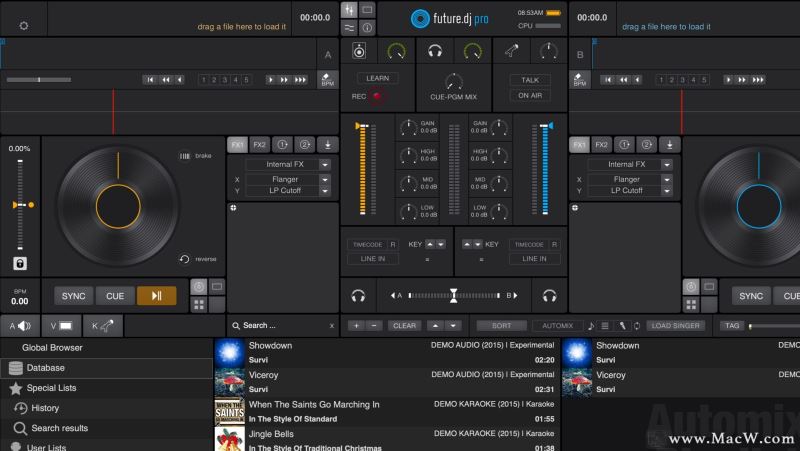Open deck A Flanger effect dropdown
This screenshot has height=451, width=800.
coord(324,179)
